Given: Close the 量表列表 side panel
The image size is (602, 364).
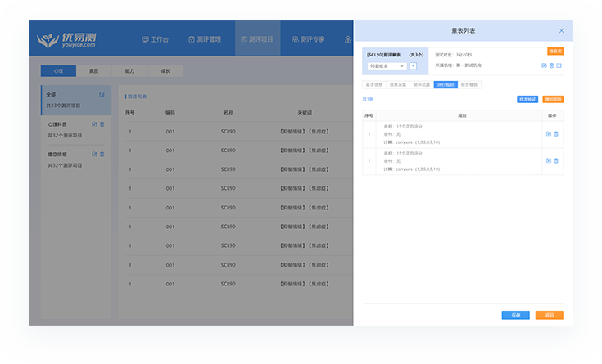Looking at the screenshot, I should (x=561, y=31).
